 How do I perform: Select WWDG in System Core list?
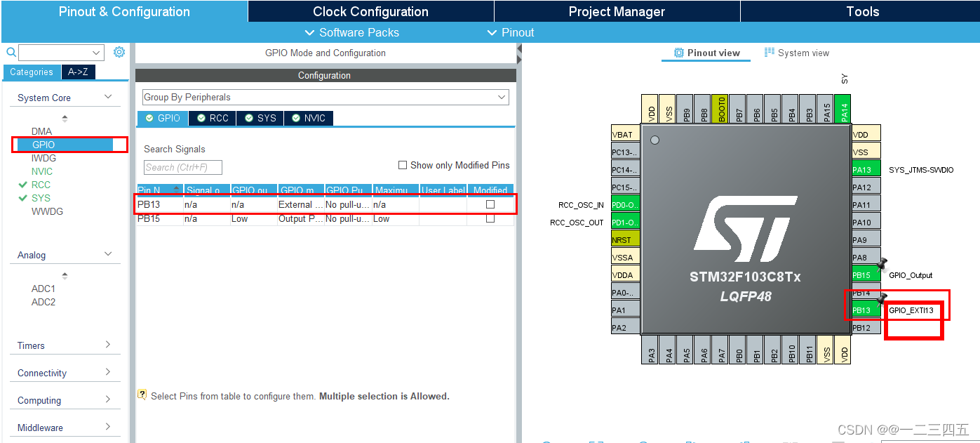point(47,211)
